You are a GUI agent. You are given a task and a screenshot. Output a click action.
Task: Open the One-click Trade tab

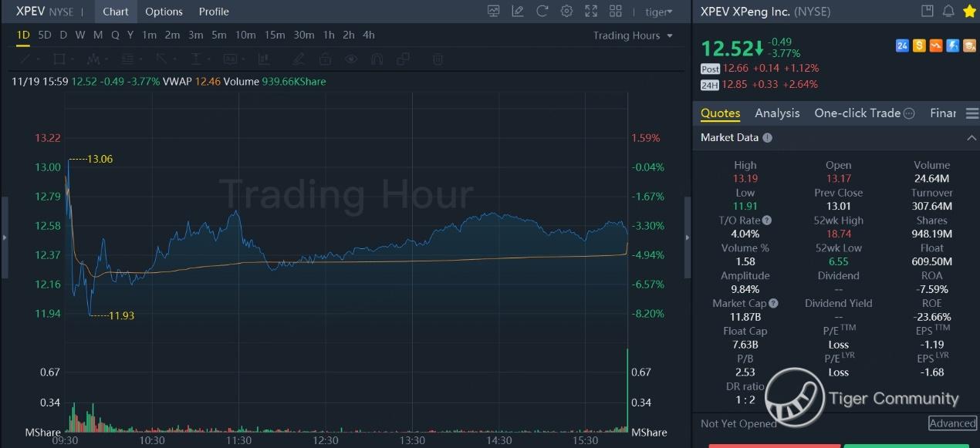point(857,113)
